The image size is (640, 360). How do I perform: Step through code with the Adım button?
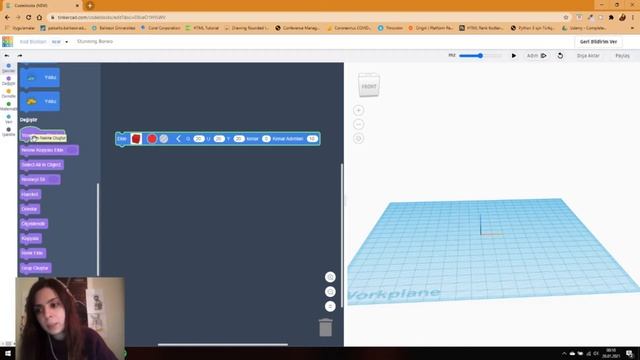click(x=536, y=56)
